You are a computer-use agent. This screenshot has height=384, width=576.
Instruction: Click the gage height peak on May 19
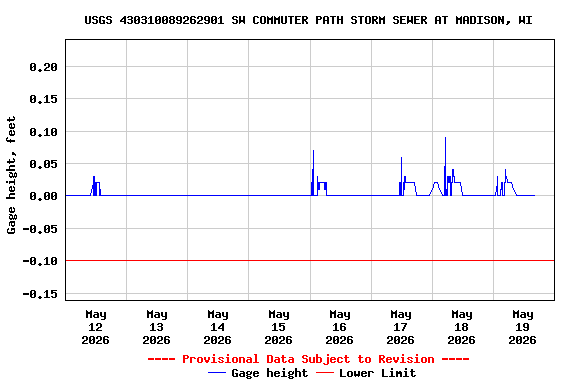click(506, 182)
